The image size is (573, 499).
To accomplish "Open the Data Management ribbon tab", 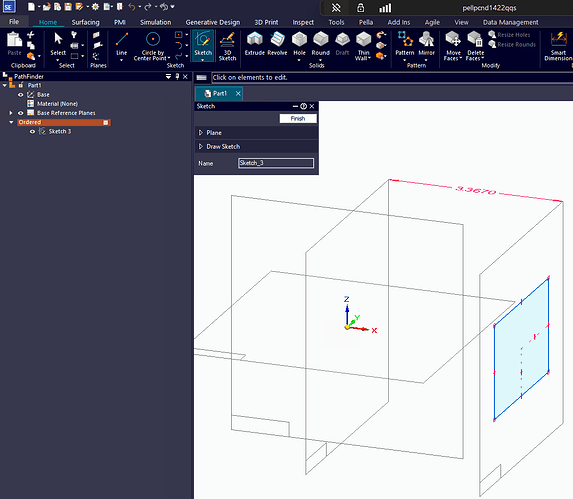I will tap(511, 22).
